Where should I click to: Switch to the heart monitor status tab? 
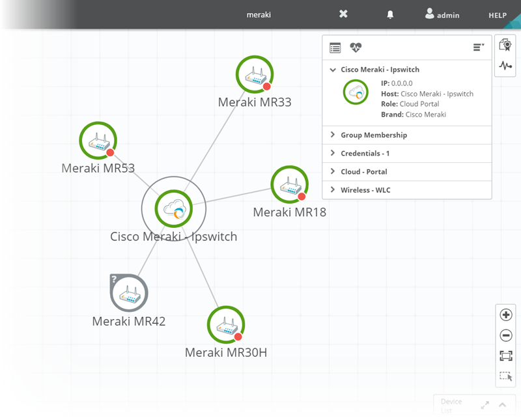[x=355, y=48]
